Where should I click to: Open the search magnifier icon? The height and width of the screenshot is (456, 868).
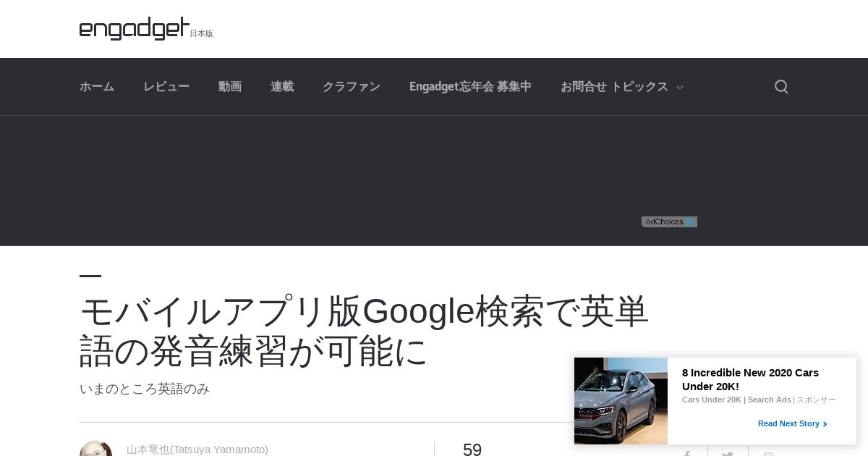[781, 87]
